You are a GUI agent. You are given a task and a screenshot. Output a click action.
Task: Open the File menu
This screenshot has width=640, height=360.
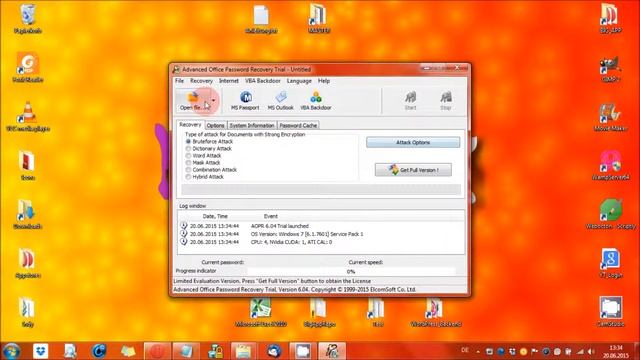[x=180, y=81]
